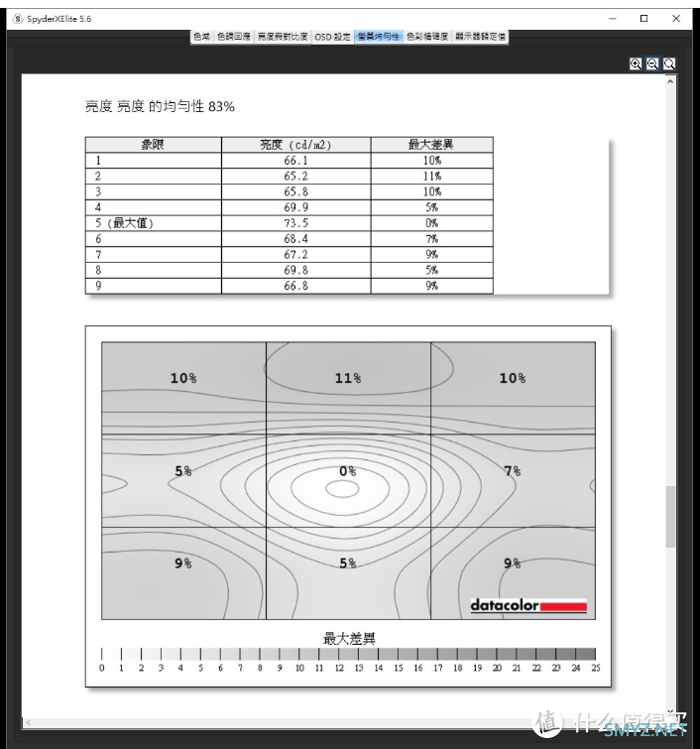Close the SpyderXElite window
The image size is (700, 749).
676,19
